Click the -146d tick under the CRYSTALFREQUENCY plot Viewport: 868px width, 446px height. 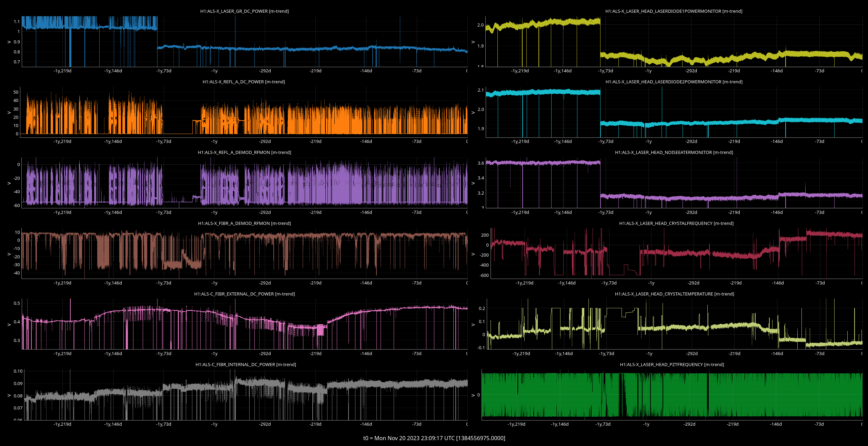(778, 283)
